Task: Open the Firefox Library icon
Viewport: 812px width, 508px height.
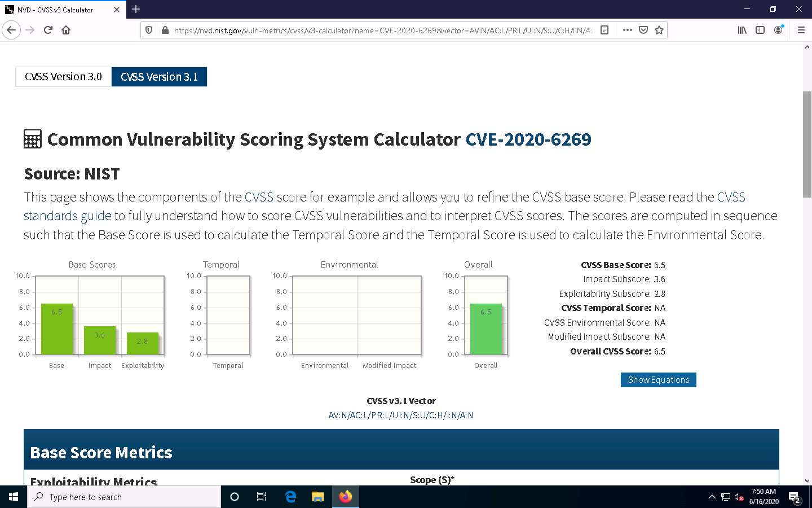Action: 742,30
